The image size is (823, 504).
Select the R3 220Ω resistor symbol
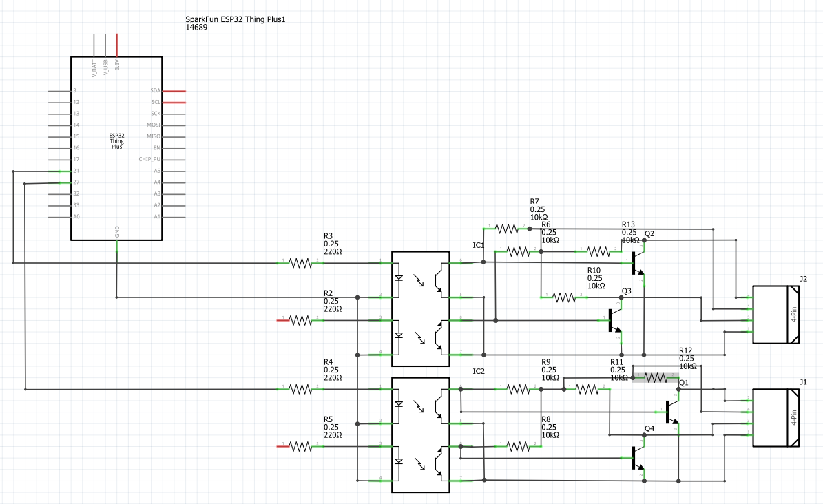point(300,262)
